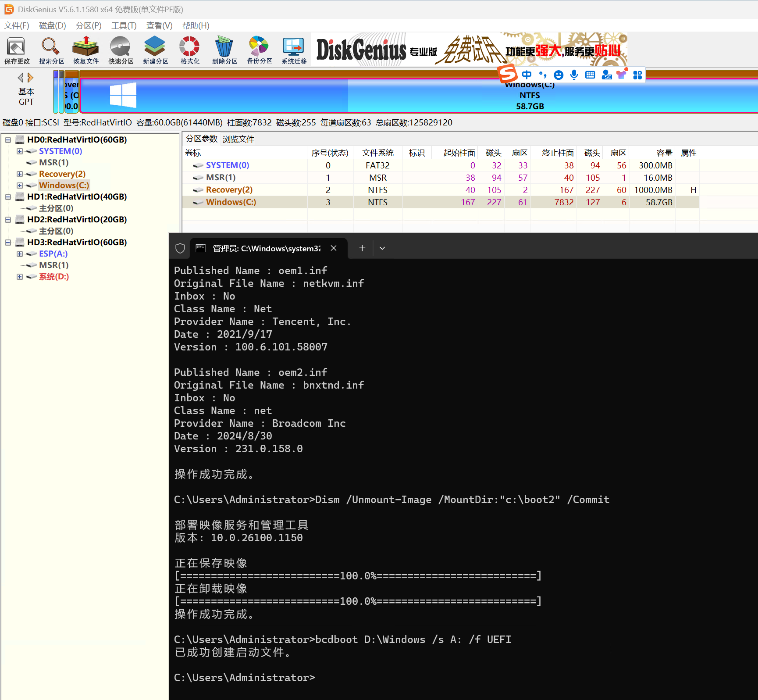Viewport: 758px width, 700px height.
Task: Select the Windows(C:) partition in disk map
Action: tap(419, 95)
